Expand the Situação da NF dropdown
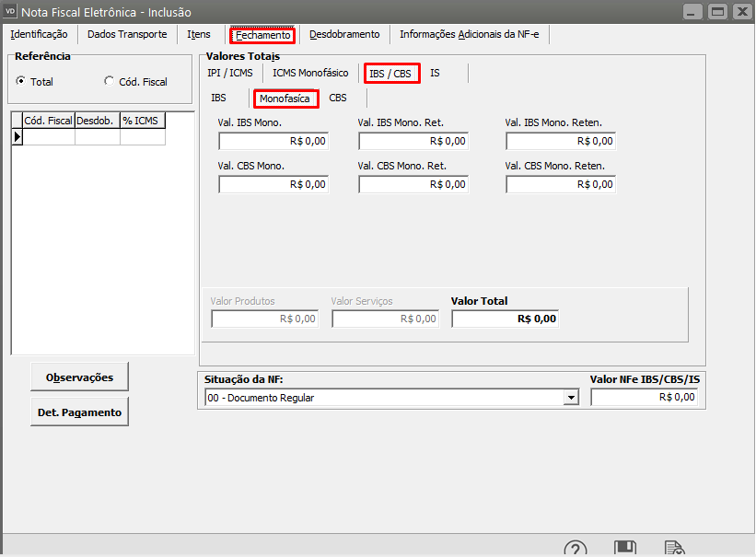Viewport: 756px width, 557px height. [x=572, y=398]
